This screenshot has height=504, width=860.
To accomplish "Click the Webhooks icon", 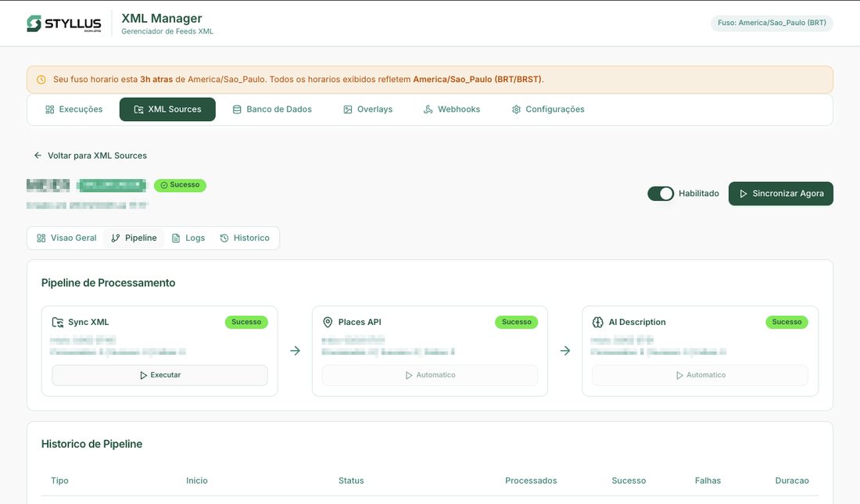I will point(427,109).
